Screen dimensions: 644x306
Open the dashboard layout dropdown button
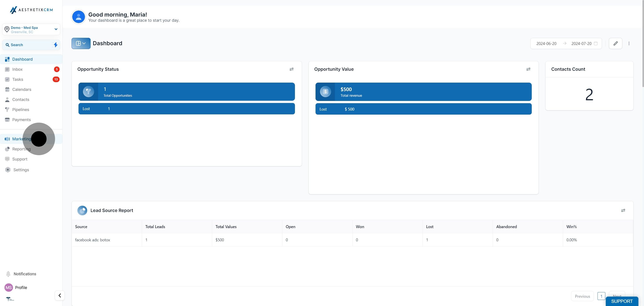click(x=81, y=43)
